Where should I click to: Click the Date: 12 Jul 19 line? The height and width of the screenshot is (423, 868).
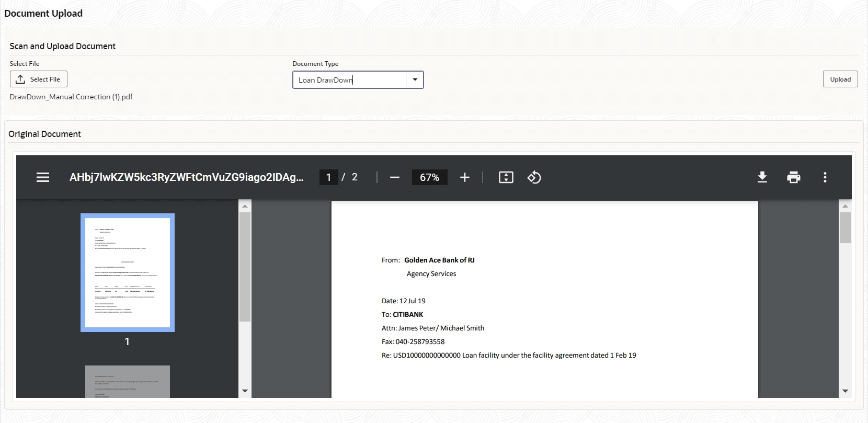(x=404, y=301)
